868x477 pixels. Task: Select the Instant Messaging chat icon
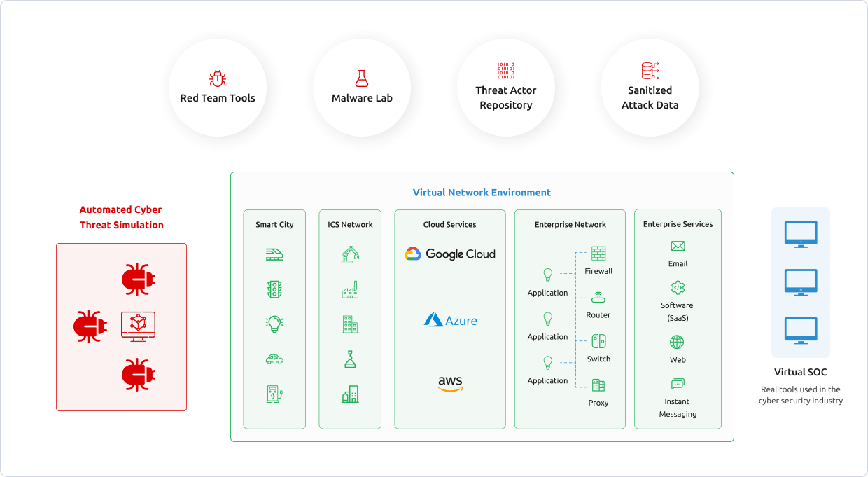pos(678,384)
